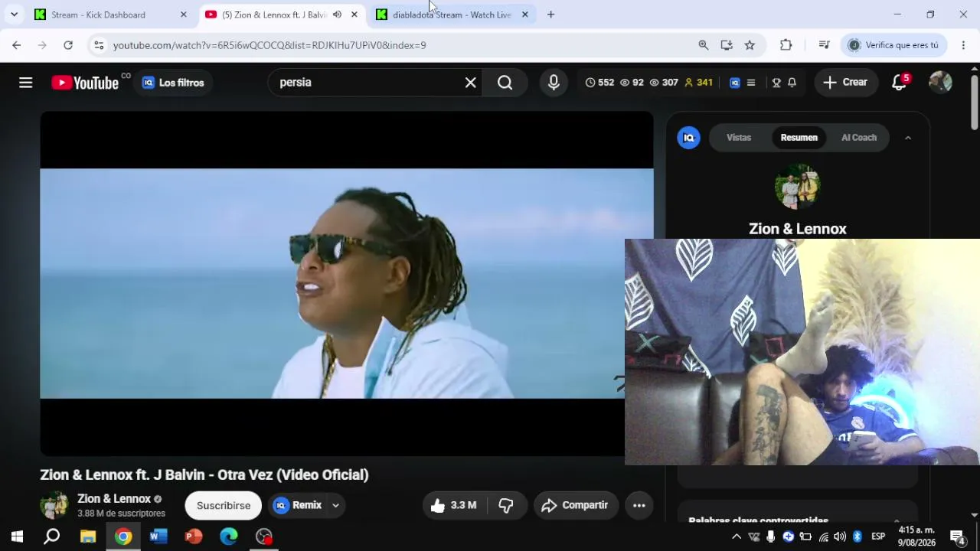Open Windows taskbar search

point(52,536)
